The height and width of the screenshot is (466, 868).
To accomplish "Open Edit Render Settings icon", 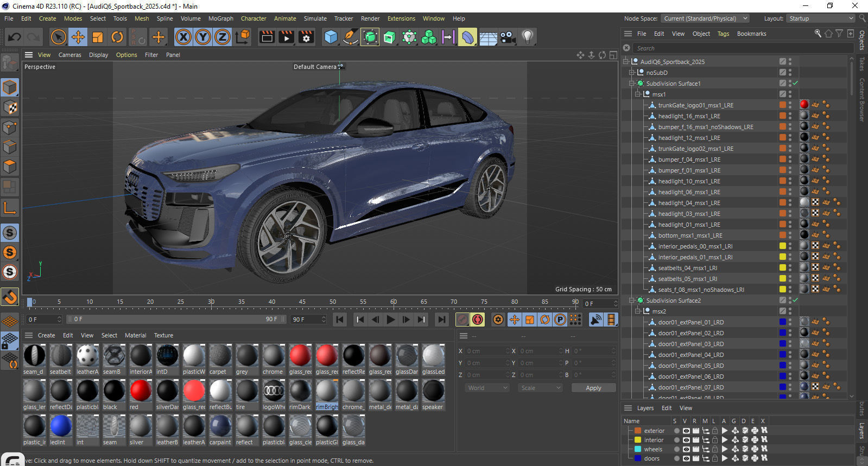I will pos(306,37).
